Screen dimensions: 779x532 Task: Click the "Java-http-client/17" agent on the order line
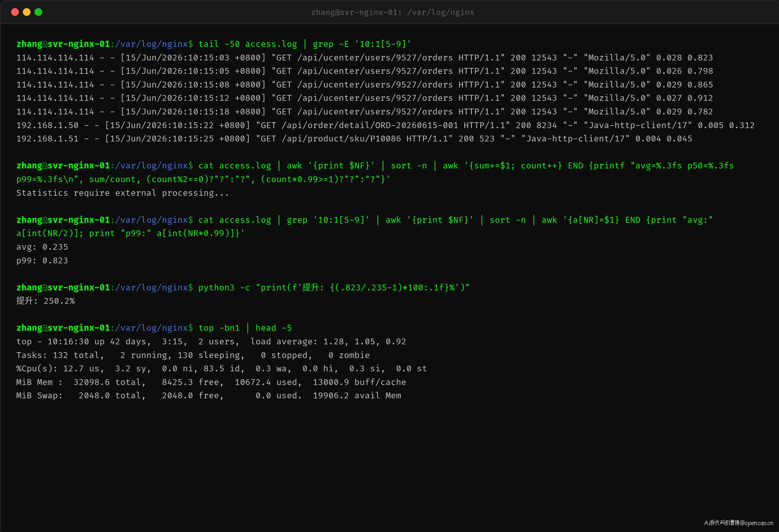[x=638, y=126]
